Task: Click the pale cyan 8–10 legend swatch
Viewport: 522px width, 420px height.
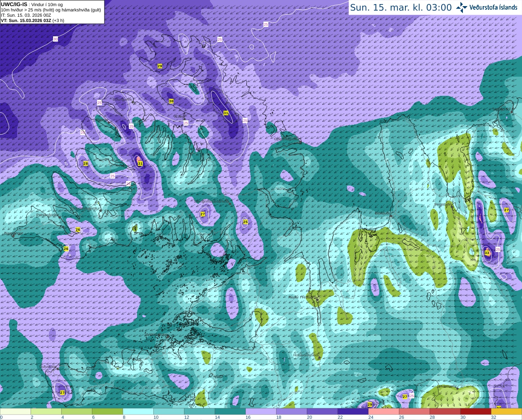Action: [138, 411]
